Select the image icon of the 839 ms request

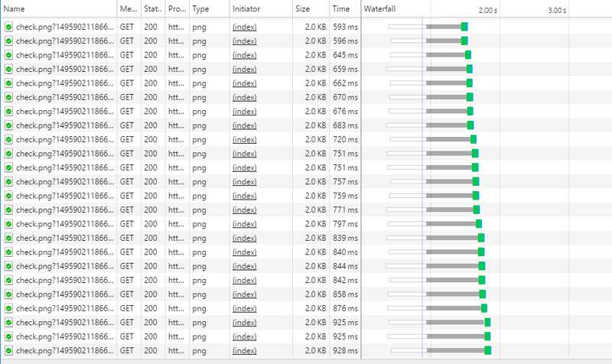tap(8, 238)
